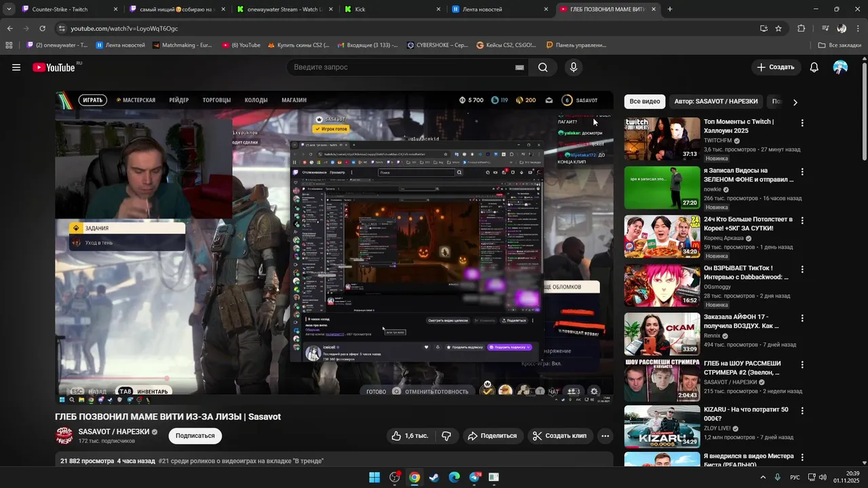Screen dimensions: 868x488
Task: Select the 'Все видео' chip
Action: [x=644, y=102]
